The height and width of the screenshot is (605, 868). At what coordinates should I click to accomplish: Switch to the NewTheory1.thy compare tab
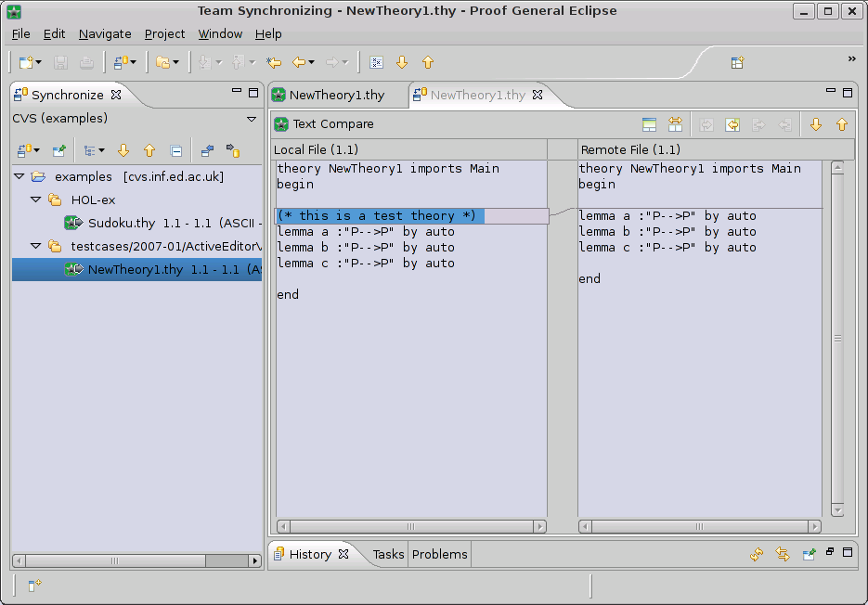(478, 96)
